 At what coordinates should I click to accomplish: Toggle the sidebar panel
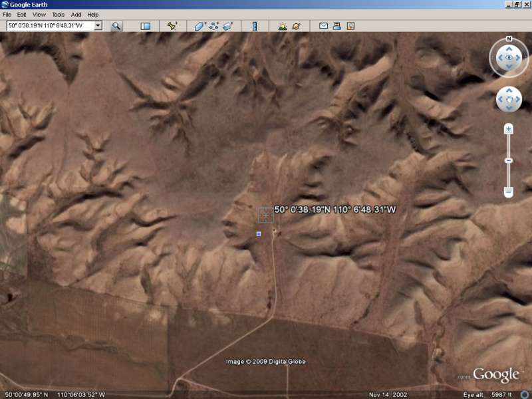pyautogui.click(x=145, y=26)
